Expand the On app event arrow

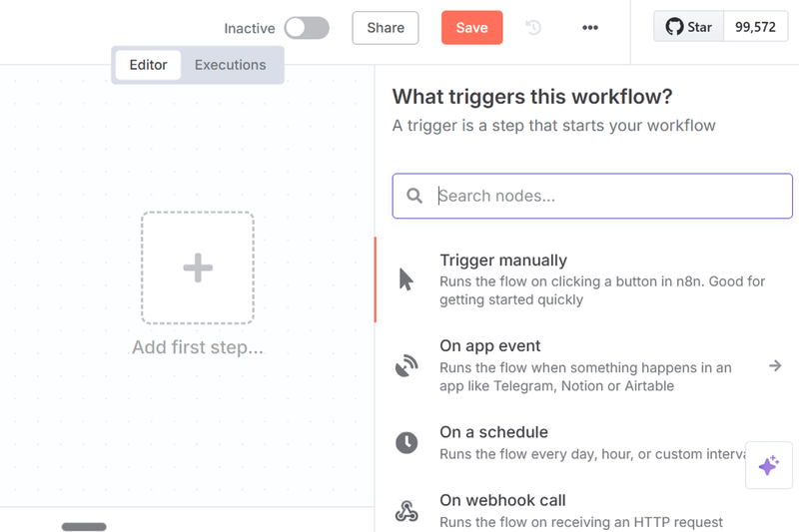[775, 366]
